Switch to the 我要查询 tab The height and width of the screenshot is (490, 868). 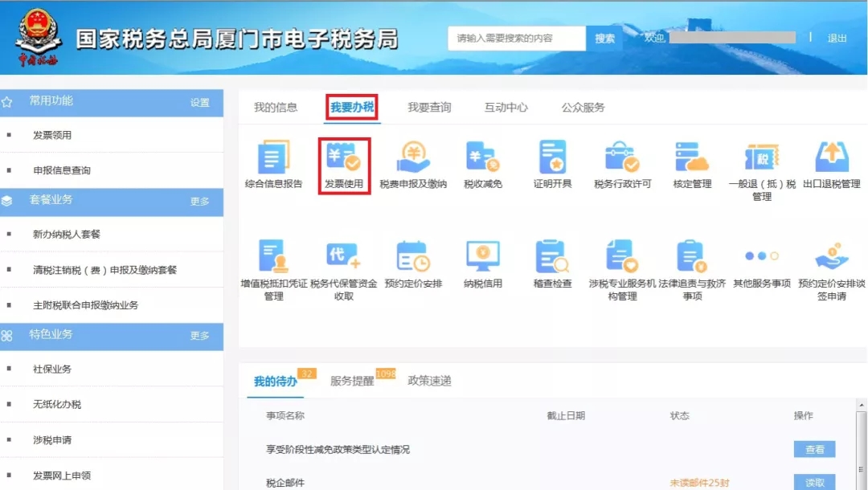429,108
